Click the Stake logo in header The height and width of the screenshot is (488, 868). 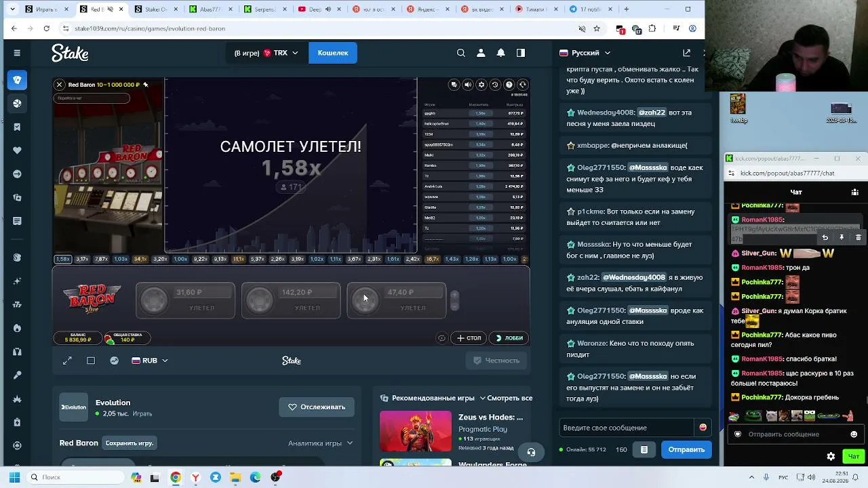coord(70,53)
